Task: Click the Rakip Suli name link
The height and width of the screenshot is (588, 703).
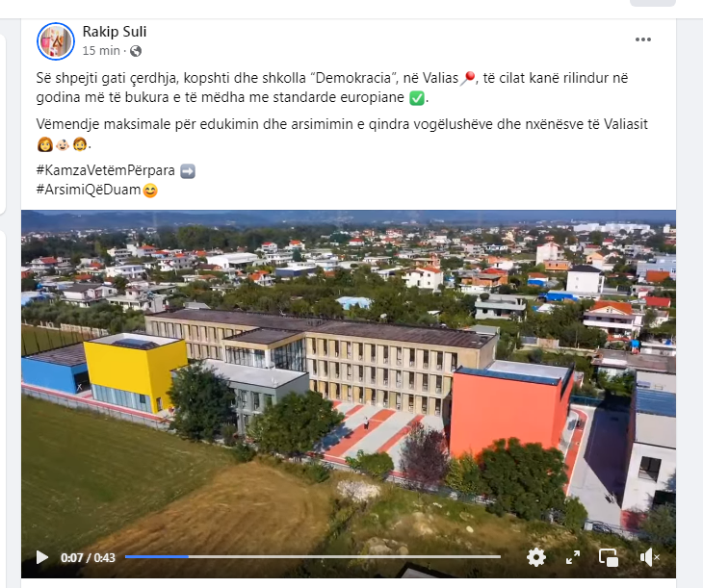Action: coord(115,32)
